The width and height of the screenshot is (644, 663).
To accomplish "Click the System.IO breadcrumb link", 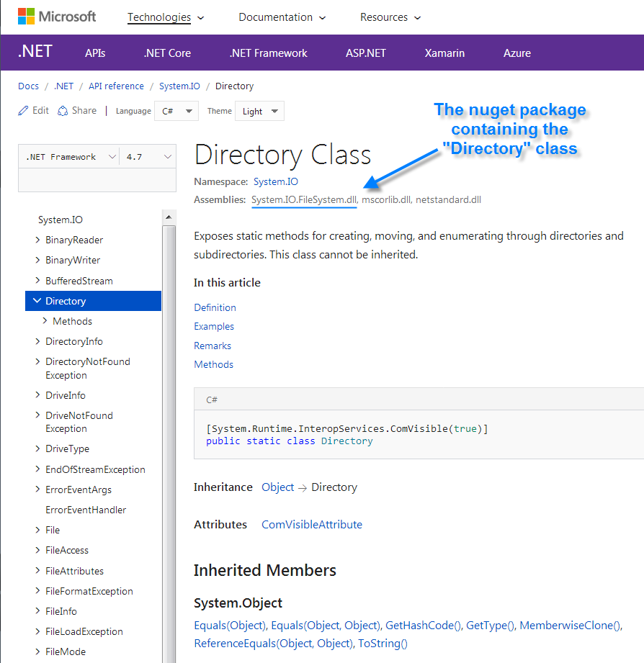I will tap(179, 86).
